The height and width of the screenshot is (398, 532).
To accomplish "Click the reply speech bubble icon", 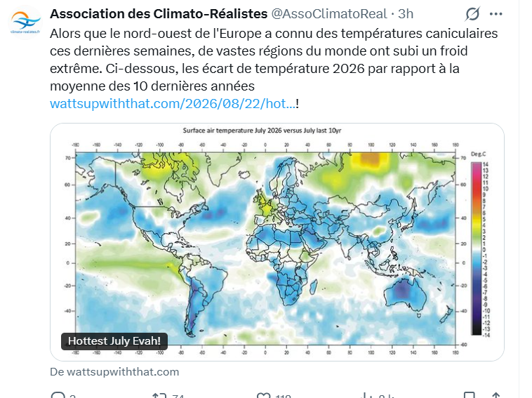I will [x=58, y=395].
